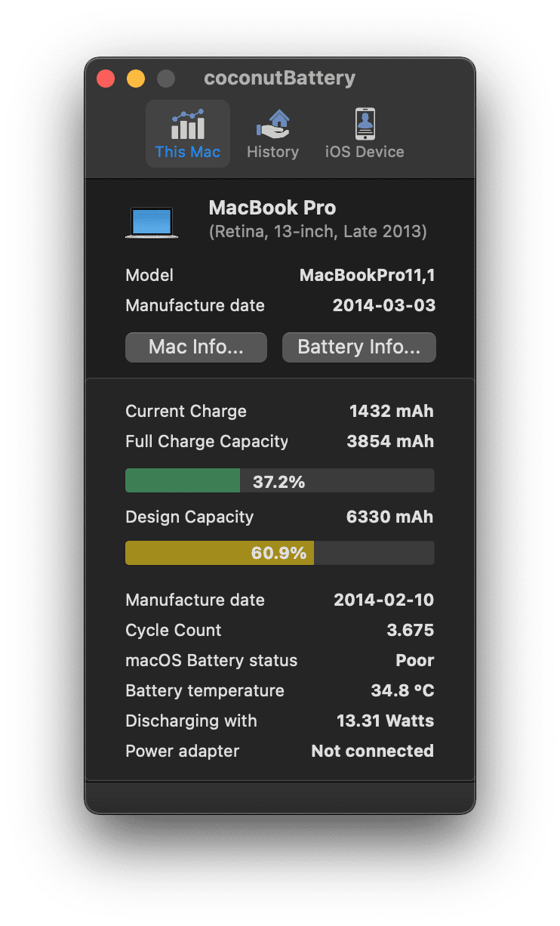Click the Cycle Count value 3.675
The image size is (560, 926).
point(411,631)
